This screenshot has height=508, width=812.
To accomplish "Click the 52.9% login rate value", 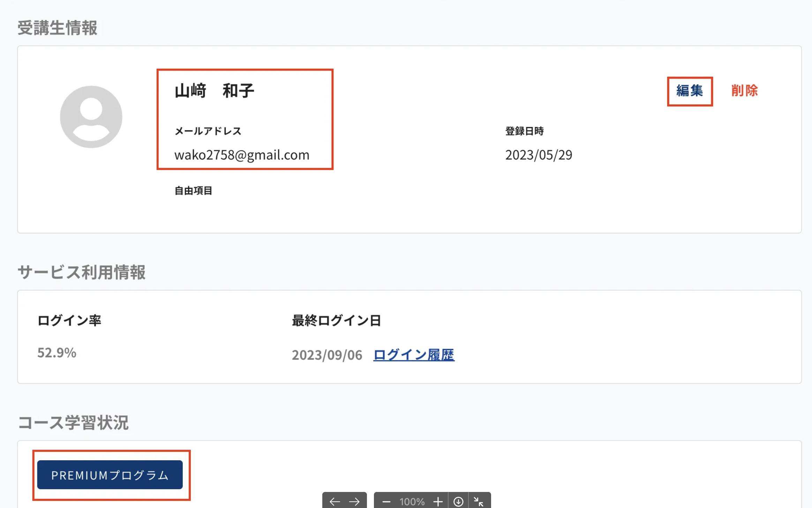I will pos(57,353).
